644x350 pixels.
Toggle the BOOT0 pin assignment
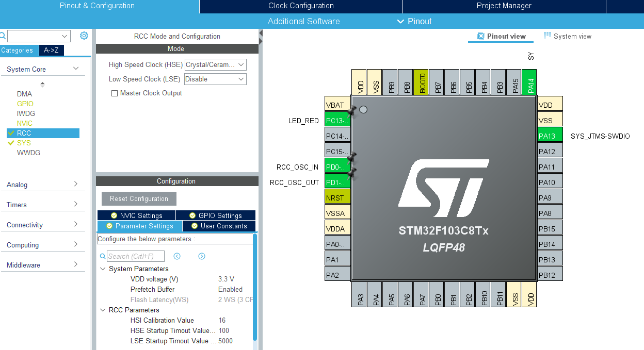pyautogui.click(x=421, y=82)
